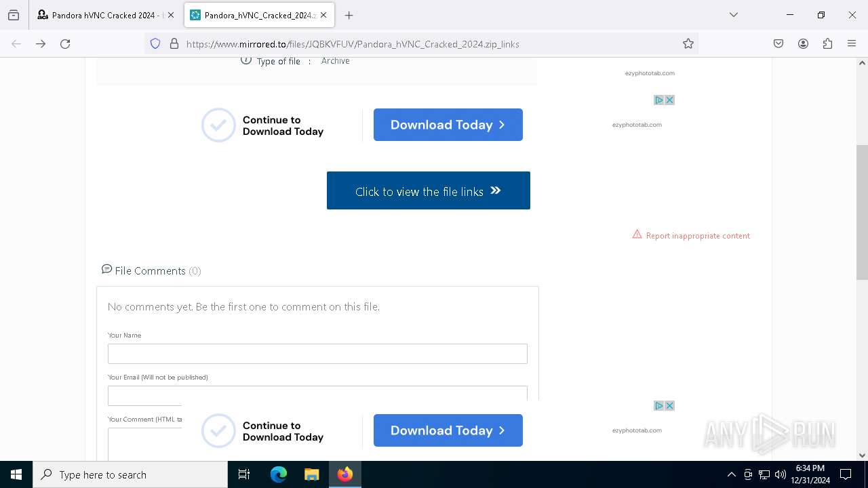
Task: Click the taskbar search box
Action: pyautogui.click(x=130, y=474)
